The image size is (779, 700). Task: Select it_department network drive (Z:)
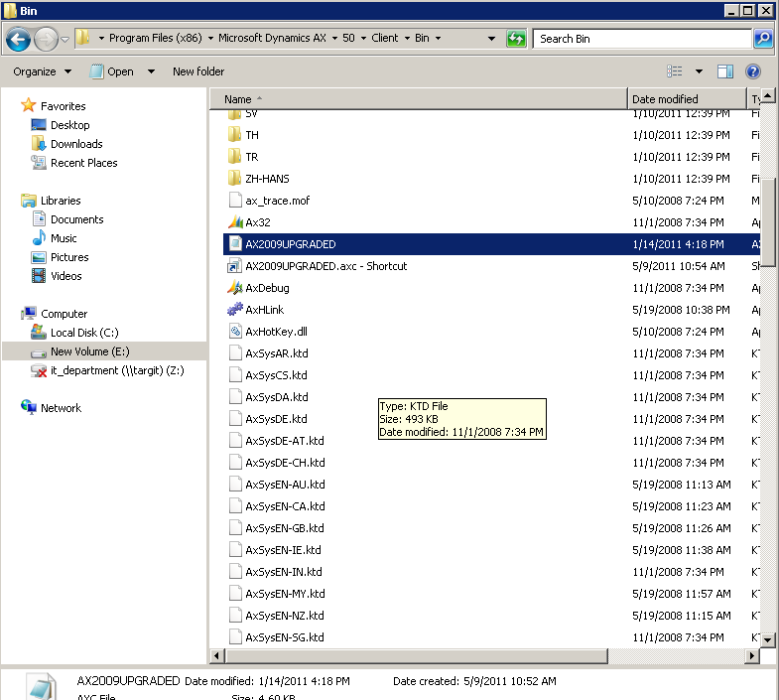click(x=117, y=370)
